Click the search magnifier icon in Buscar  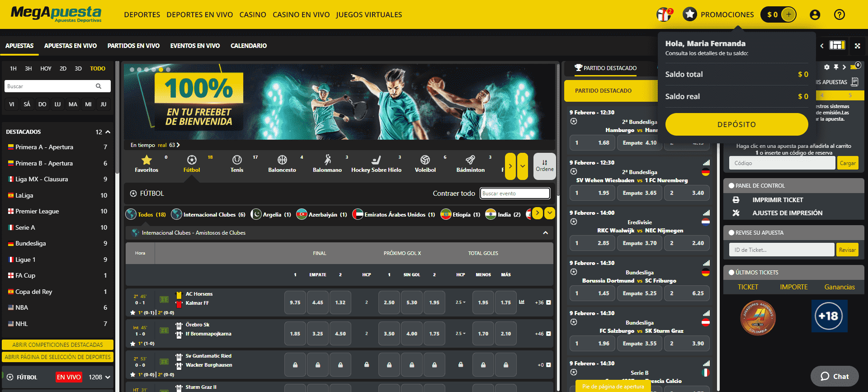click(x=99, y=86)
